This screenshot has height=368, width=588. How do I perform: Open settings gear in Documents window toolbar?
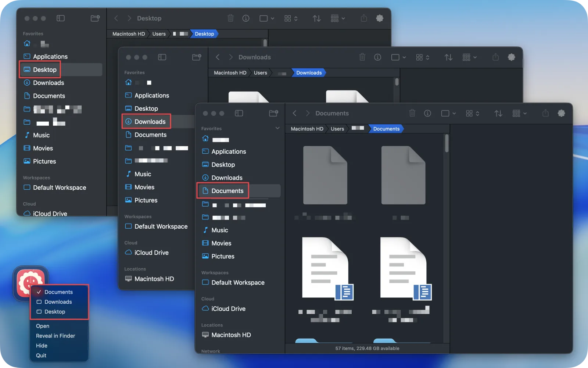[x=561, y=113]
